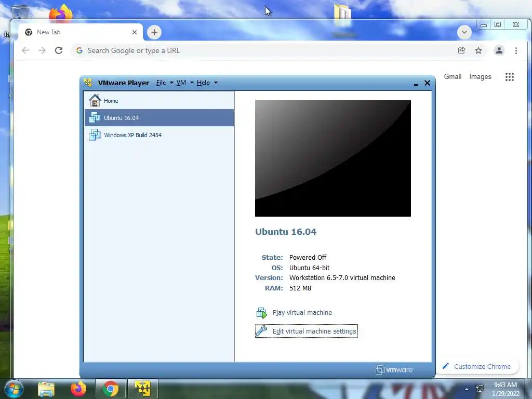The height and width of the screenshot is (399, 532).
Task: Minimize the VMware Player window
Action: click(x=416, y=84)
